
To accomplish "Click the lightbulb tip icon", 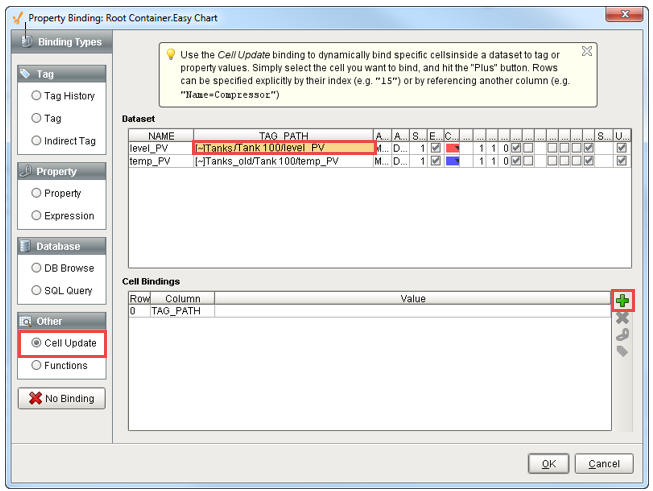I will [170, 54].
